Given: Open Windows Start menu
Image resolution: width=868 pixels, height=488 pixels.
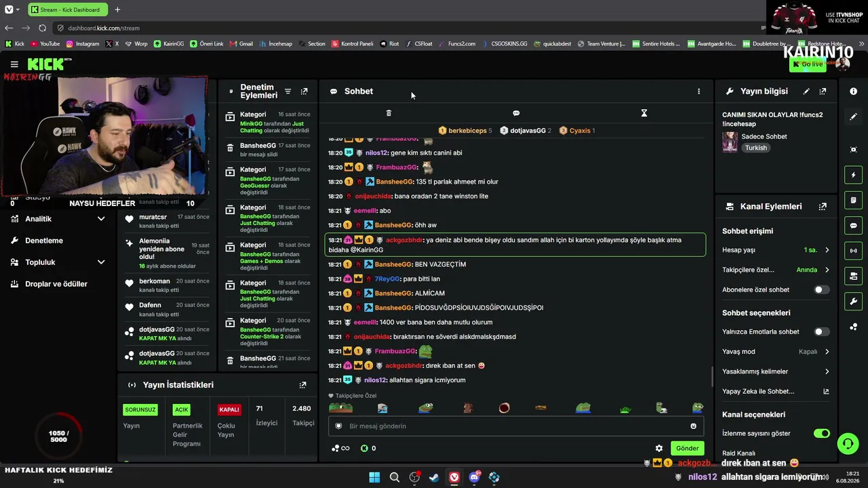Looking at the screenshot, I should tap(374, 477).
